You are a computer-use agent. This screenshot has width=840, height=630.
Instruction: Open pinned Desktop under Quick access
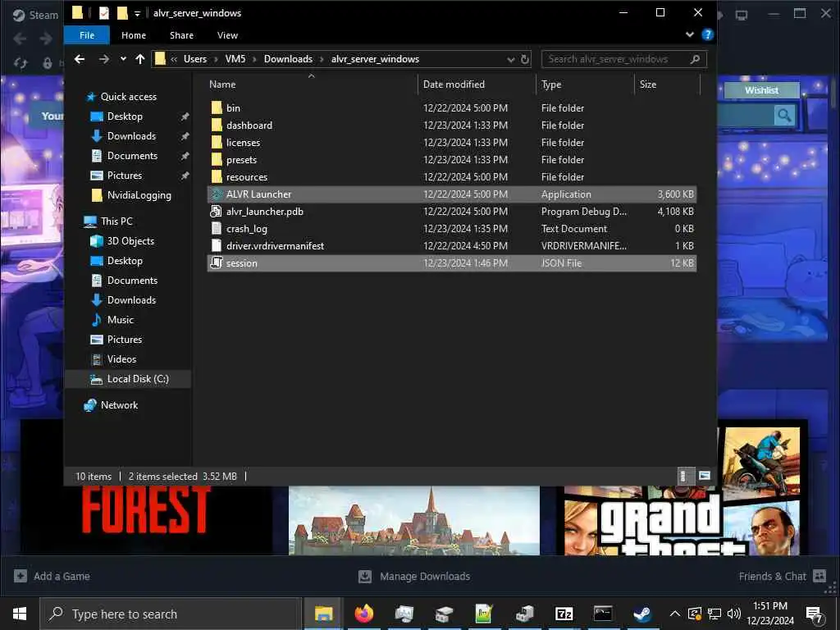point(125,116)
